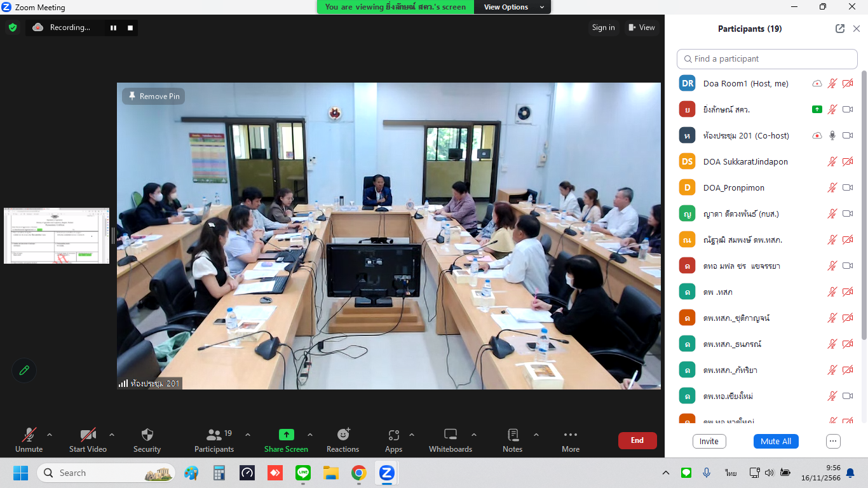Click the green encryption shield icon
Screen dimensions: 868x488
coord(12,27)
